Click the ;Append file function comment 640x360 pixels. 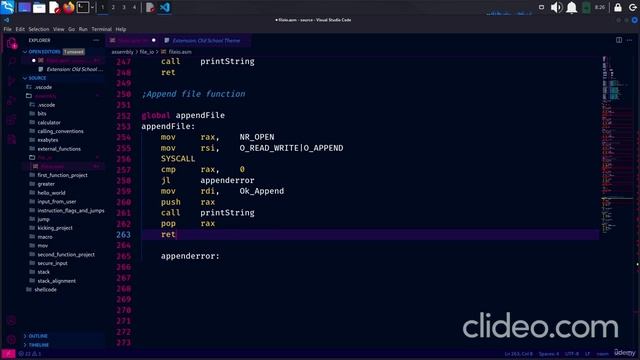193,94
